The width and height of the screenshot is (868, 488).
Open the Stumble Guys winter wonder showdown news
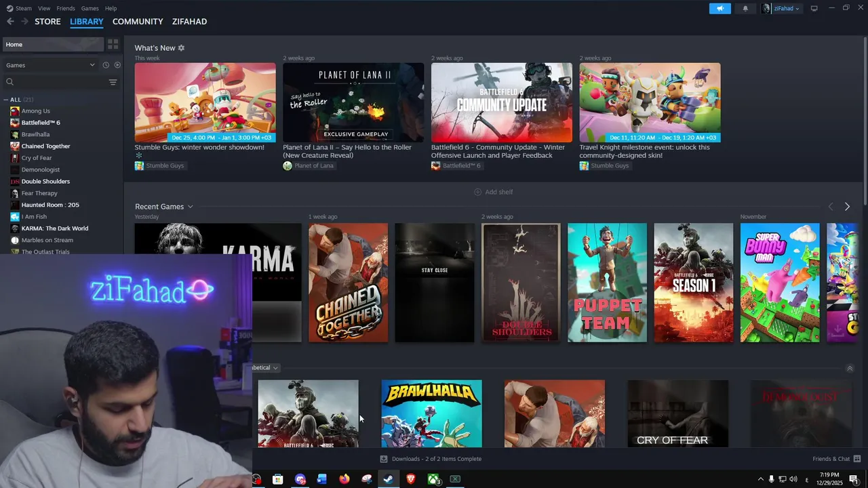tap(205, 103)
